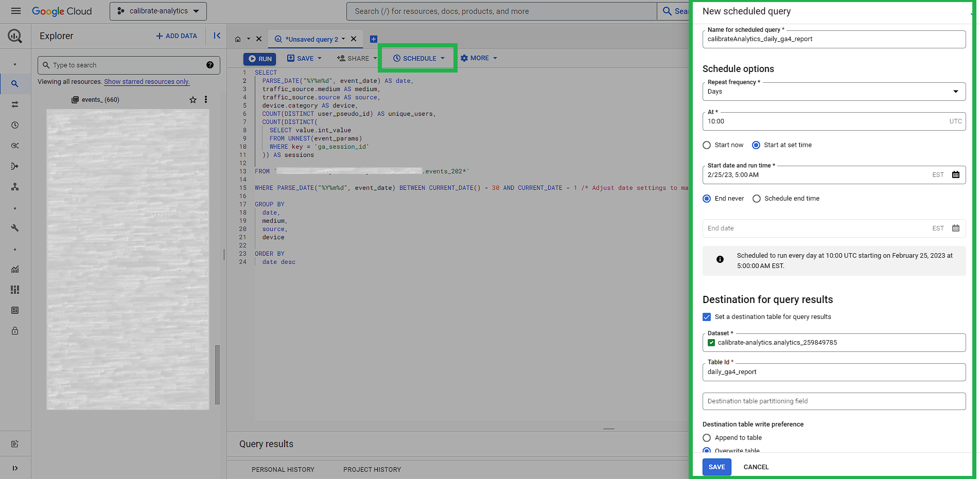Open the home tab dropdown arrow
980x479 pixels.
pyautogui.click(x=248, y=39)
